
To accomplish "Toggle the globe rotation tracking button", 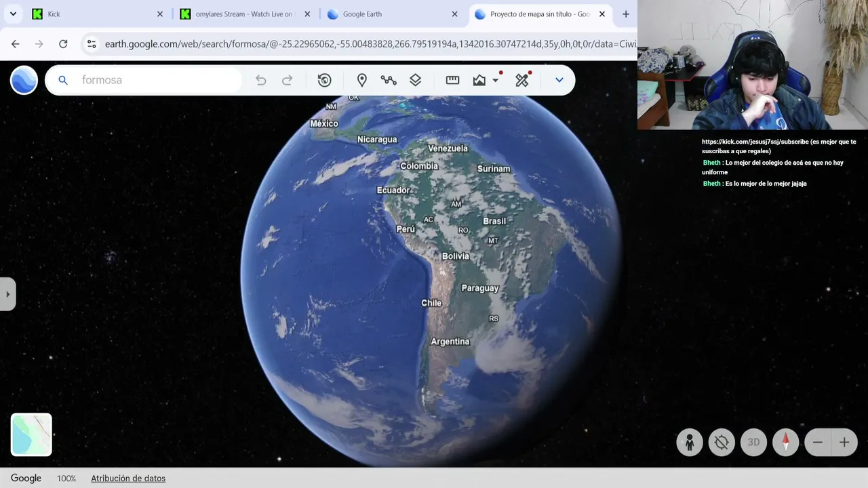I will click(x=722, y=443).
